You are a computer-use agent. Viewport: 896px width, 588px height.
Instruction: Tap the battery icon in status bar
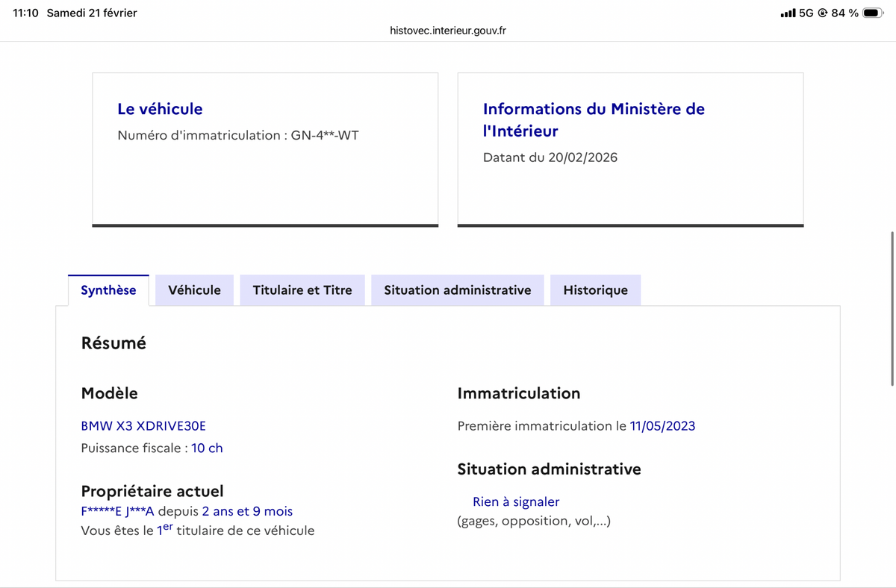(x=874, y=13)
